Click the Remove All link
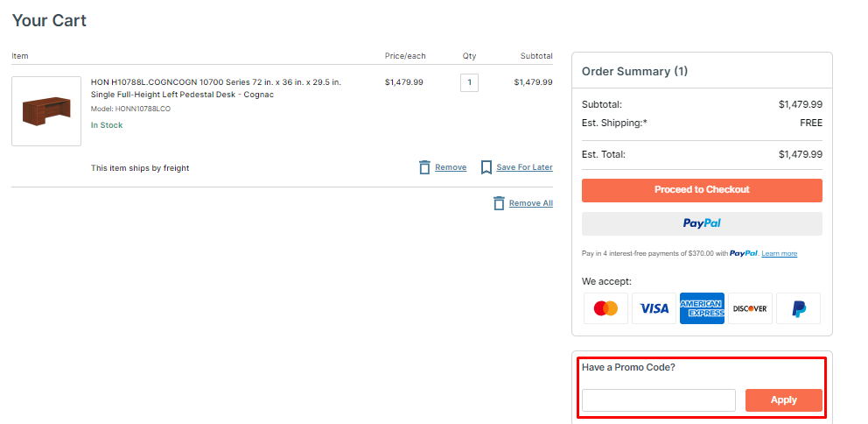The image size is (868, 424). tap(531, 203)
